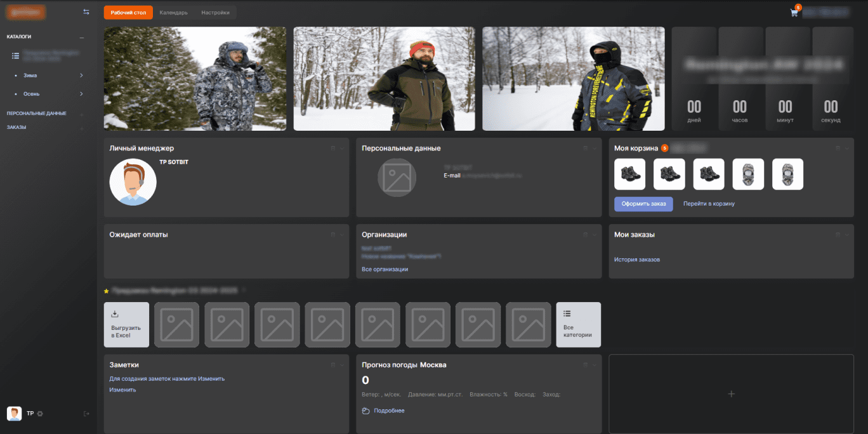Image resolution: width=868 pixels, height=434 pixels.
Task: Click the E-mail label in Персональные данные
Action: 452,175
